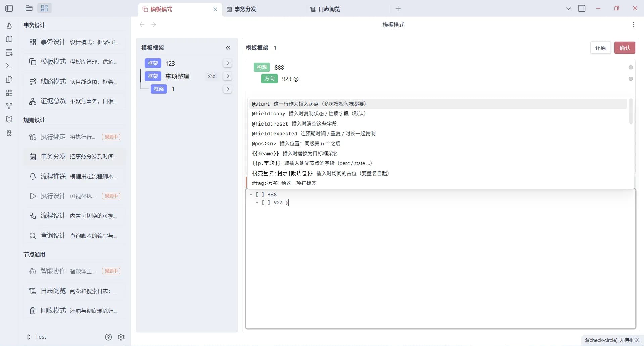Toggle status dot for 方向 923 row
The width and height of the screenshot is (644, 346).
pos(631,79)
